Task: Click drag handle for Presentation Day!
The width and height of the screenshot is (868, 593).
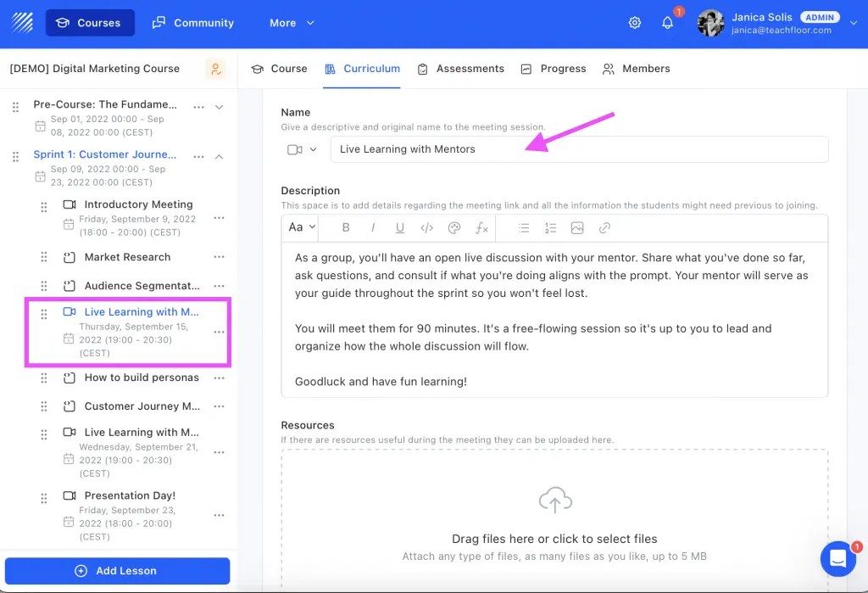Action: point(44,498)
